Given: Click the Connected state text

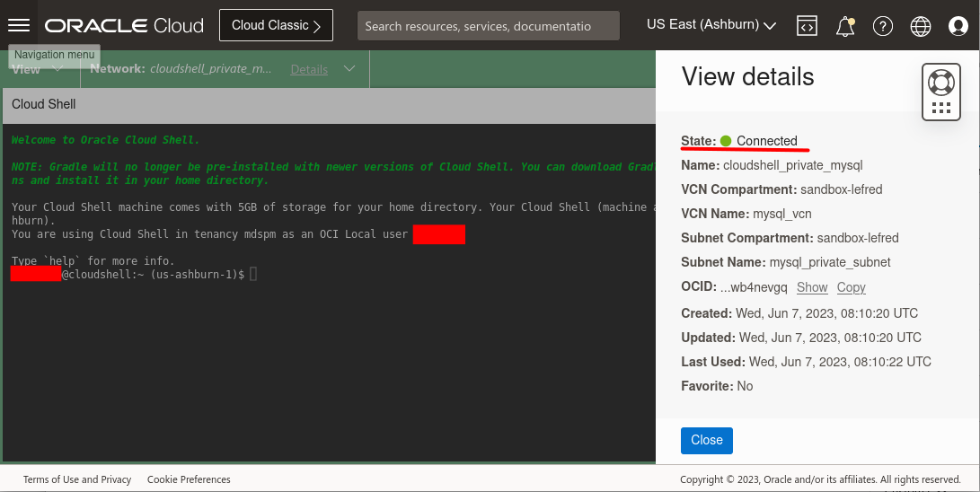Looking at the screenshot, I should 766,141.
